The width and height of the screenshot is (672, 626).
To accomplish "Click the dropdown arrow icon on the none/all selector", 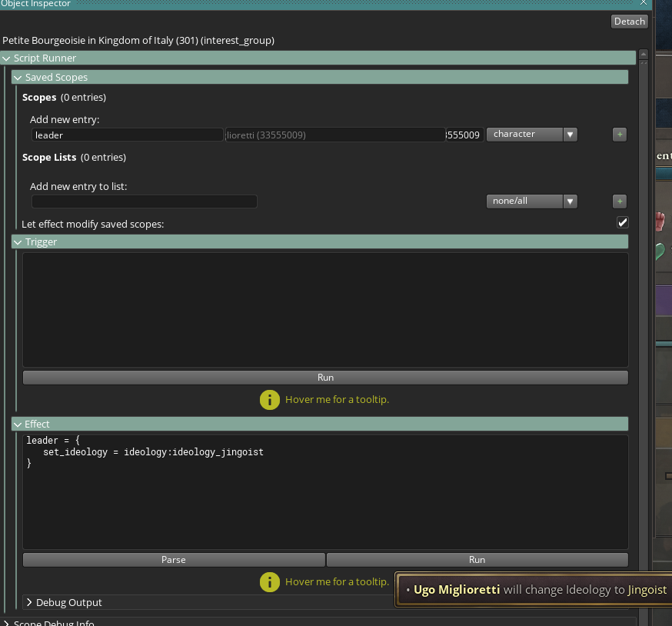I will 570,201.
